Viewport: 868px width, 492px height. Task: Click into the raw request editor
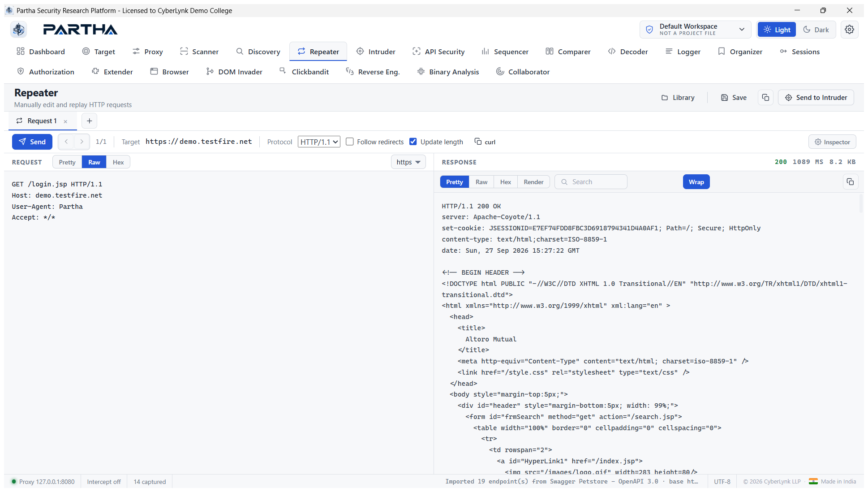(x=219, y=323)
